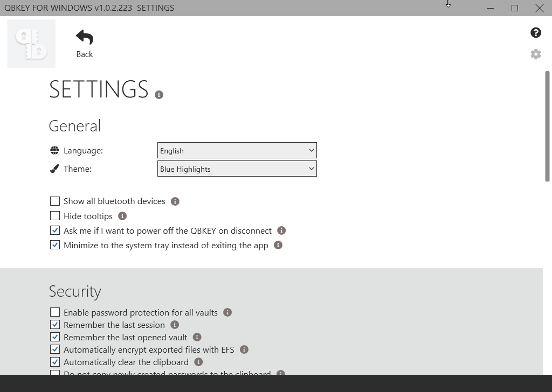The image size is (552, 392).
Task: Show info for Show all bluetooth devices
Action: point(175,201)
